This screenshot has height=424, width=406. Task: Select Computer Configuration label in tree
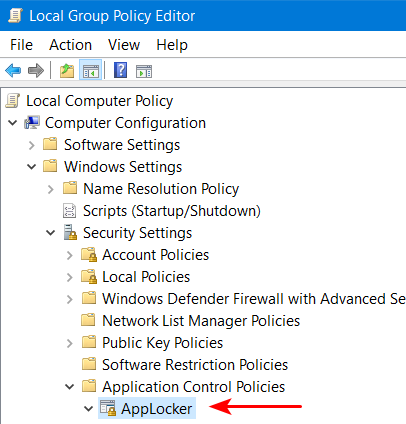[x=125, y=123]
